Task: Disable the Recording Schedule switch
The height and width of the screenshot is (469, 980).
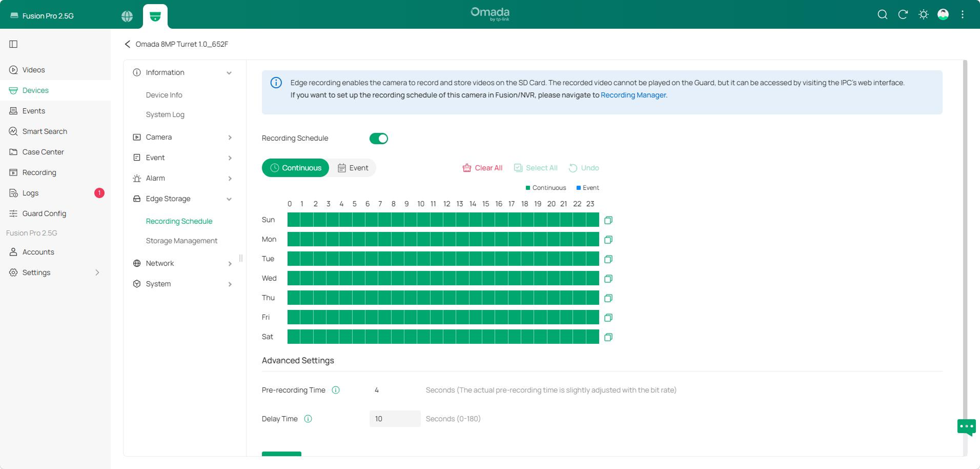Action: pos(378,138)
